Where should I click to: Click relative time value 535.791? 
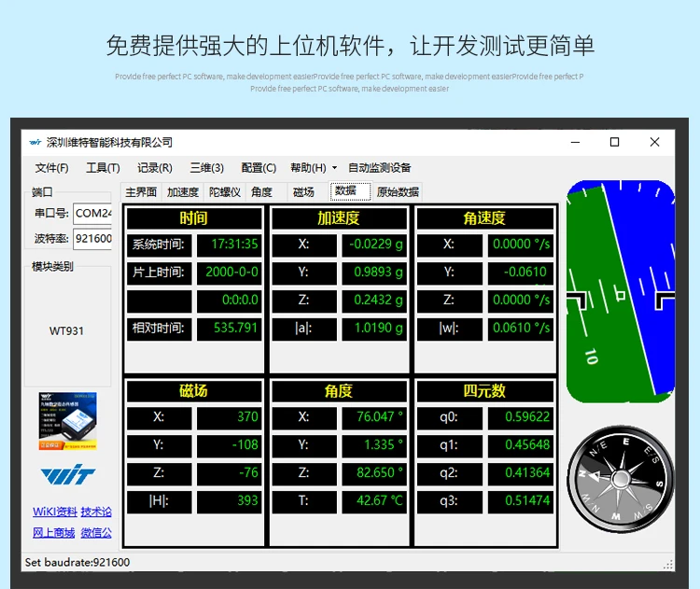pos(230,329)
